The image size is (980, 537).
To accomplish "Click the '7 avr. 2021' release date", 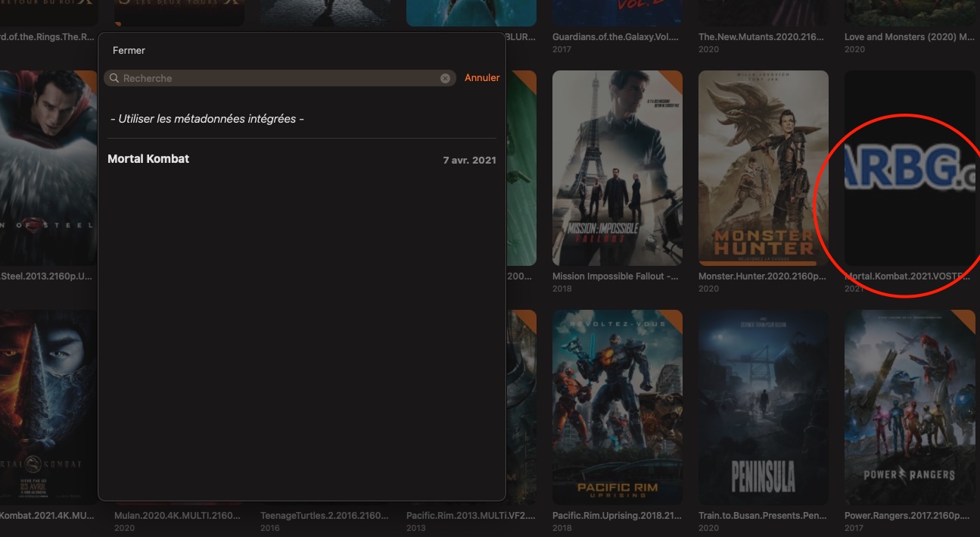I will (x=469, y=160).
